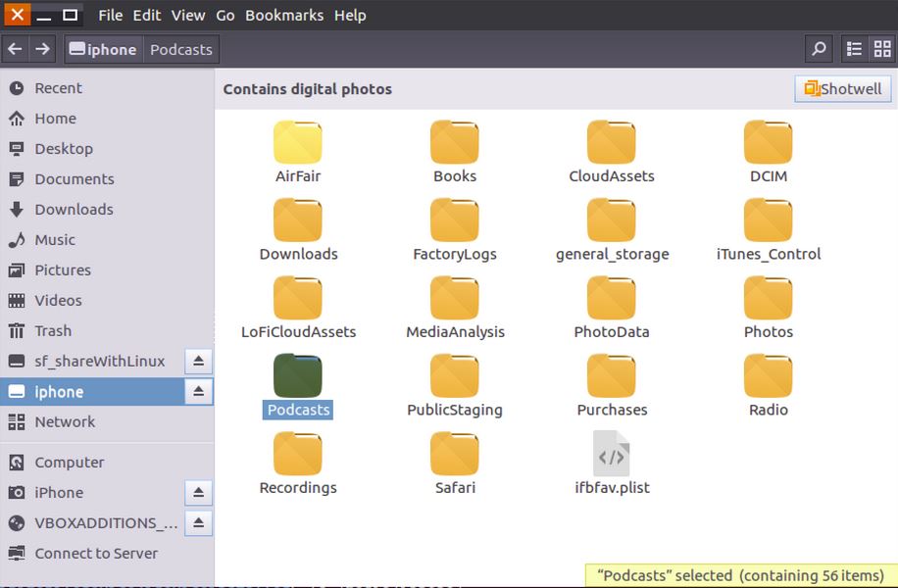Select the ifbfav.plist file
Viewport: 898px width, 588px height.
click(611, 455)
